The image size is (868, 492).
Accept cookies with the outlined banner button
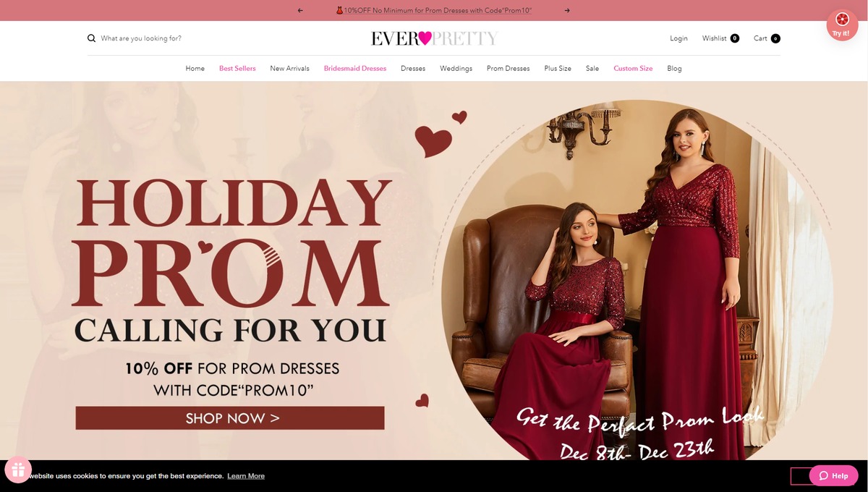(x=799, y=475)
